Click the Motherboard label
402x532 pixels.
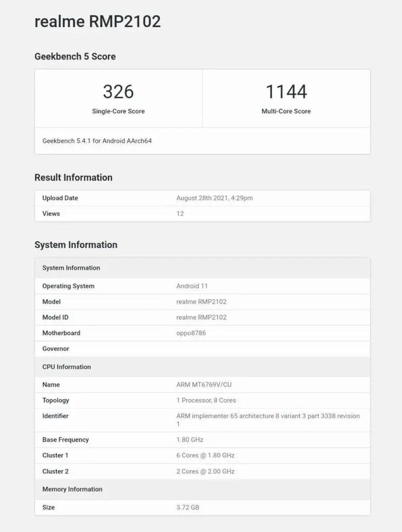point(61,333)
